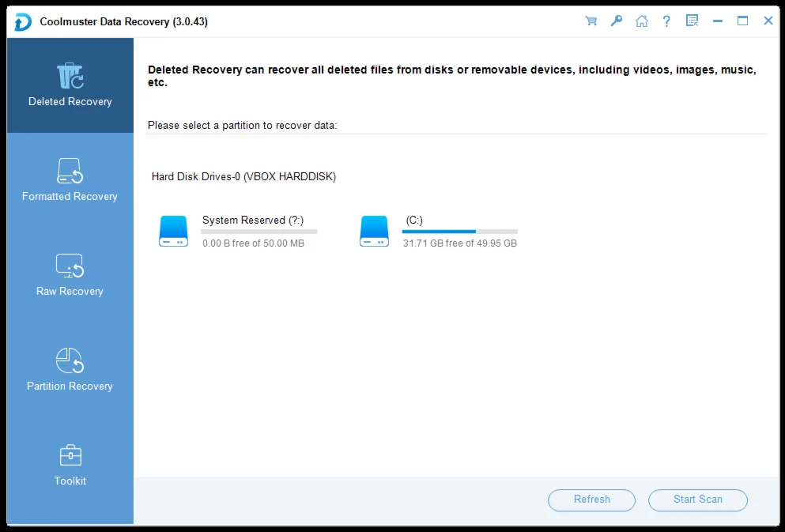Open the Toolkit label in sidebar

tap(70, 481)
